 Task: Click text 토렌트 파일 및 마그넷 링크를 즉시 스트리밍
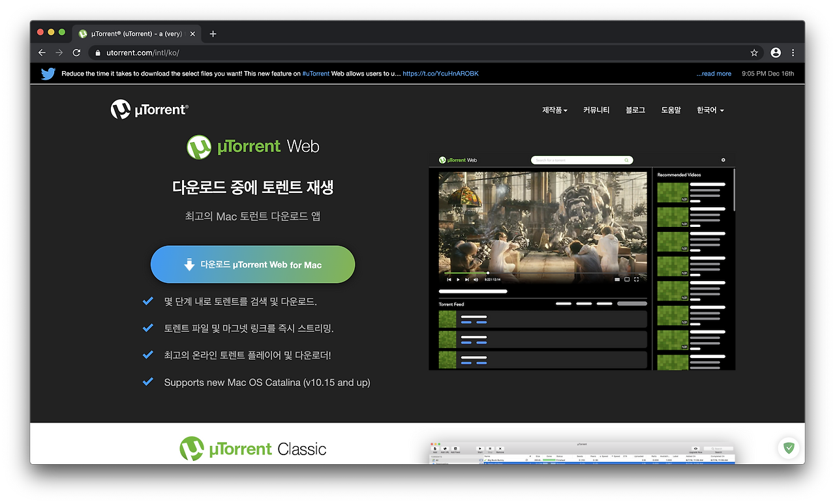click(249, 328)
